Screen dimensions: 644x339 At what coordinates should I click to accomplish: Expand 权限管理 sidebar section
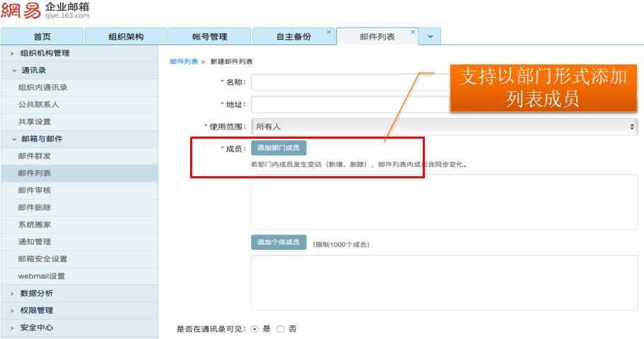(36, 310)
